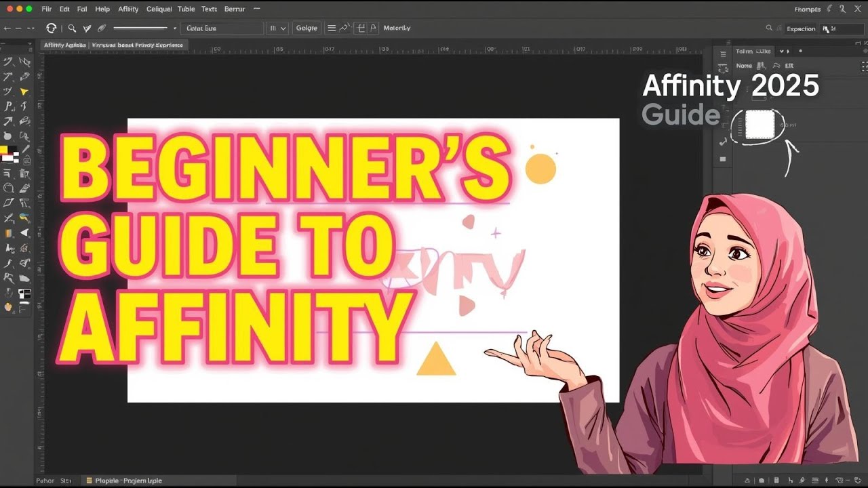This screenshot has width=868, height=488.
Task: Click the search magnifier near Expaction
Action: pyautogui.click(x=769, y=28)
